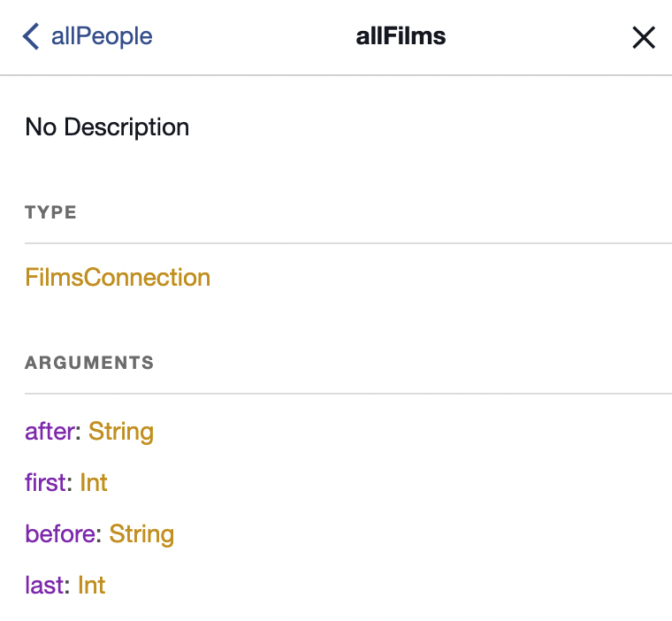Click the back chevron arrow icon
The image size is (672, 621).
[31, 36]
